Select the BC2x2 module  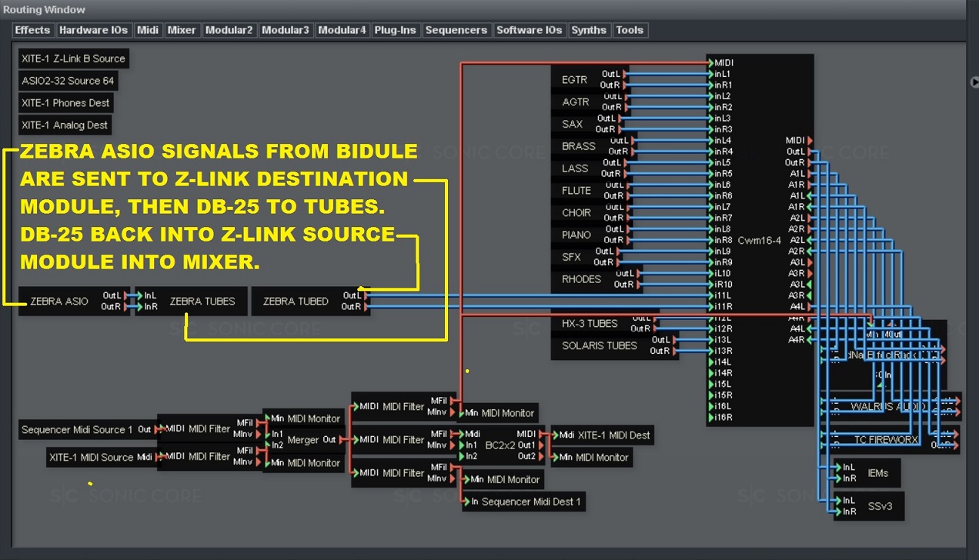pyautogui.click(x=500, y=445)
